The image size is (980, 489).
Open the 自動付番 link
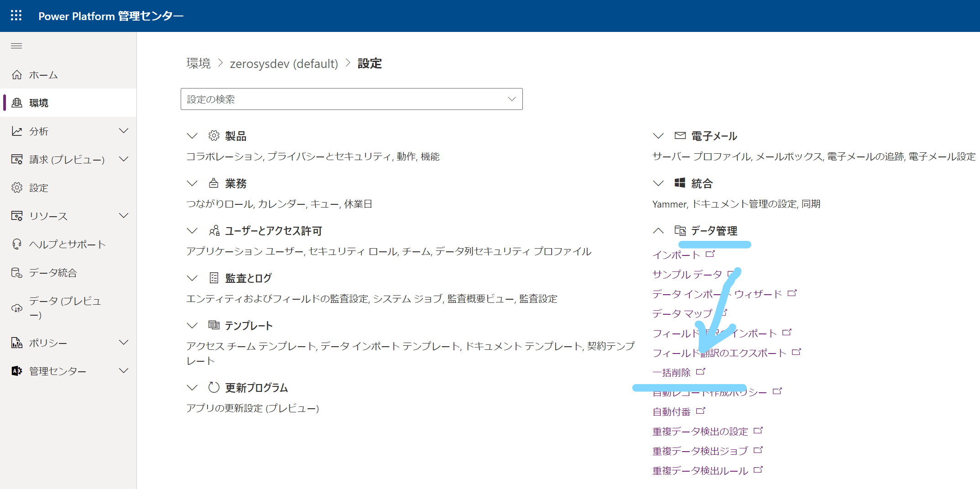coord(672,412)
